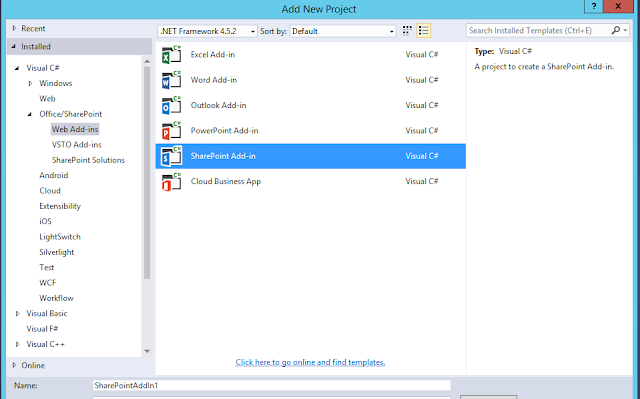The height and width of the screenshot is (399, 640).
Task: Open the .NET Framework 4.5.2 dropdown
Action: [207, 31]
